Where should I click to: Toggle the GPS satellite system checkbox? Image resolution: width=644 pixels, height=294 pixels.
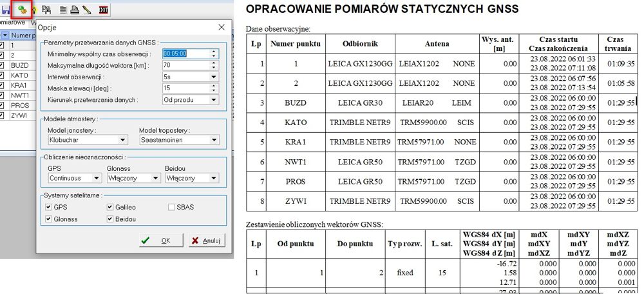(x=49, y=207)
